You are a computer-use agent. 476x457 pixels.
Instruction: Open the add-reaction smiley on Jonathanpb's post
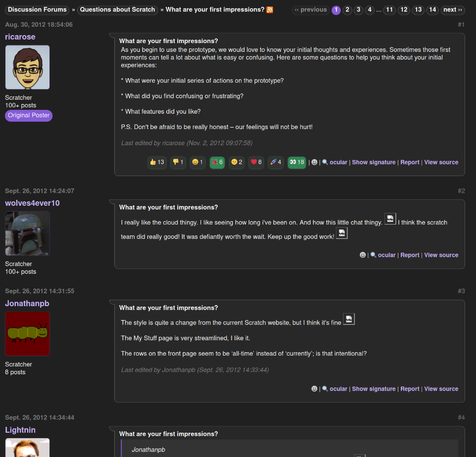315,389
